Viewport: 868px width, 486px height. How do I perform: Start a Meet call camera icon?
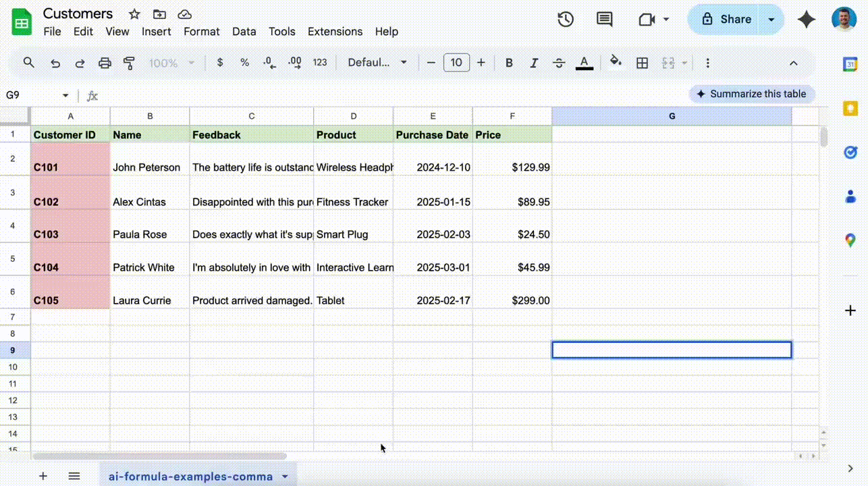click(x=647, y=20)
